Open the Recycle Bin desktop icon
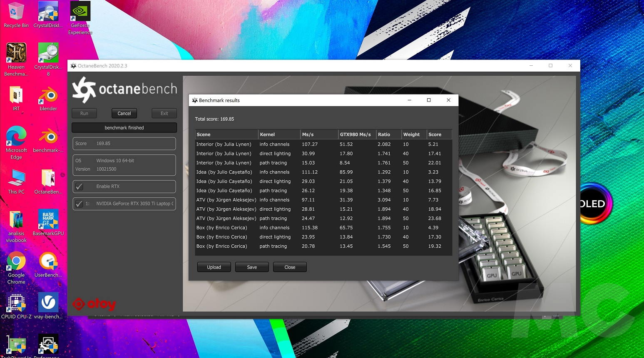The width and height of the screenshot is (644, 358). [16, 12]
